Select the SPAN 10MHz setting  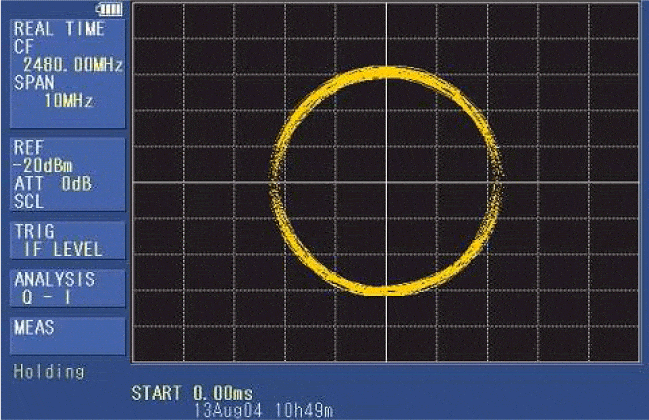(54, 91)
